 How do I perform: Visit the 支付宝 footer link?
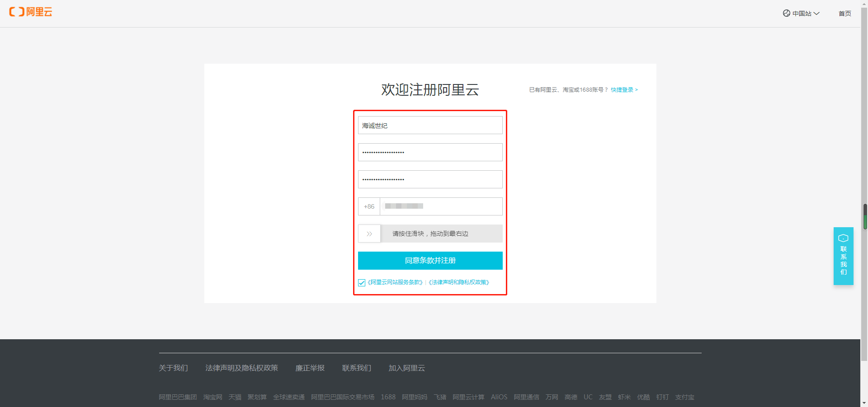(x=684, y=397)
